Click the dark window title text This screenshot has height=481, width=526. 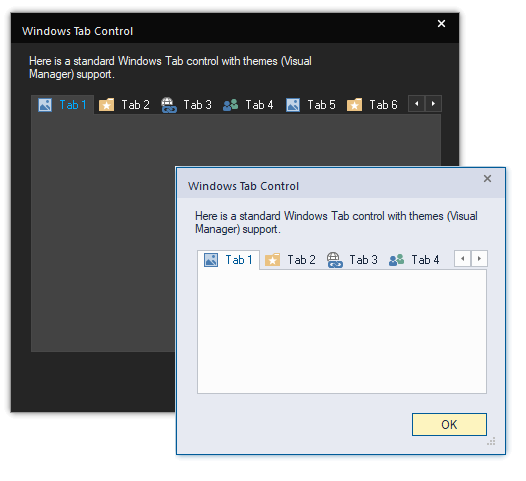pyautogui.click(x=77, y=31)
